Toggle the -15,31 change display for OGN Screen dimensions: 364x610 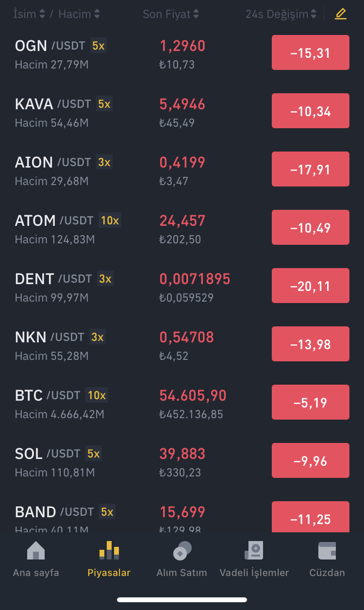coord(311,52)
